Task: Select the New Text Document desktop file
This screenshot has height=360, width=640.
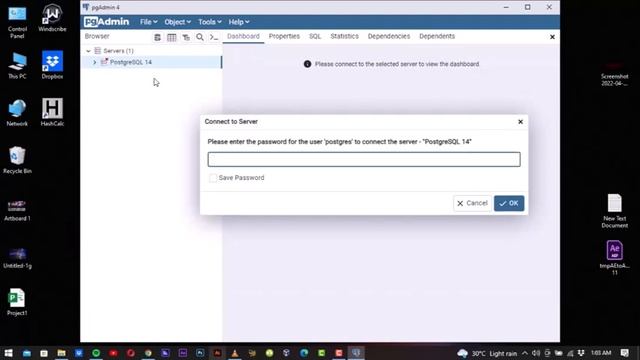Action: [614, 211]
